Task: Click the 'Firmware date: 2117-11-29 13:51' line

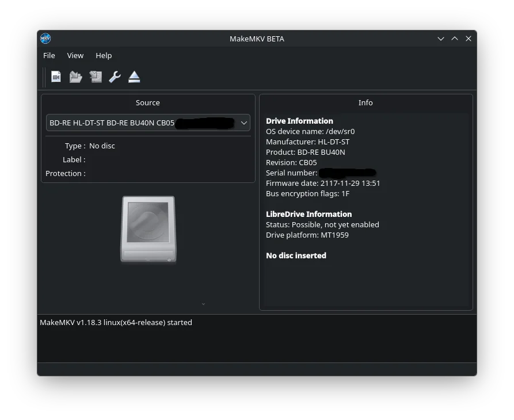Action: click(x=323, y=183)
